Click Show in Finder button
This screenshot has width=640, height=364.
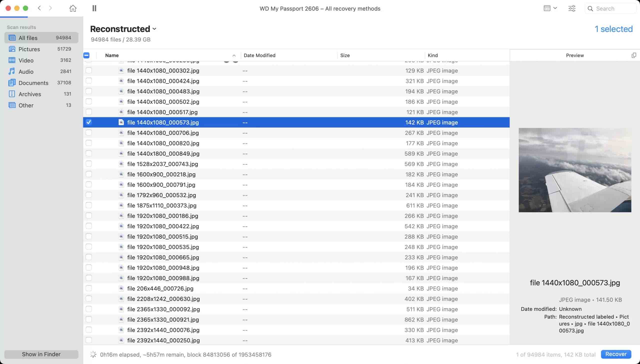(x=41, y=354)
